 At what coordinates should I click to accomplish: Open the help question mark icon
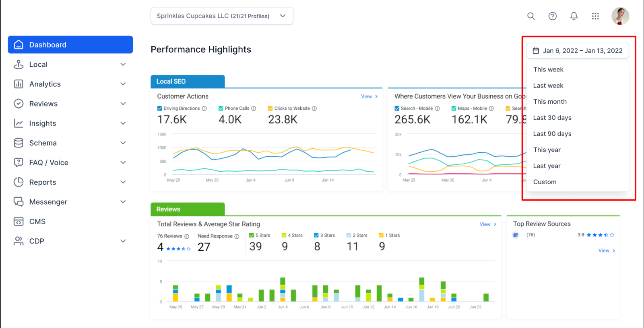pos(553,16)
